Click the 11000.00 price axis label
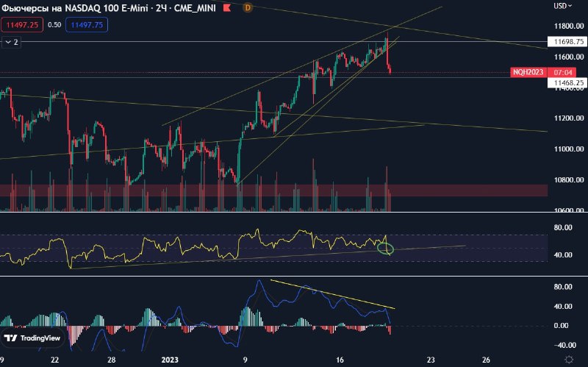The image size is (588, 367). click(x=569, y=149)
